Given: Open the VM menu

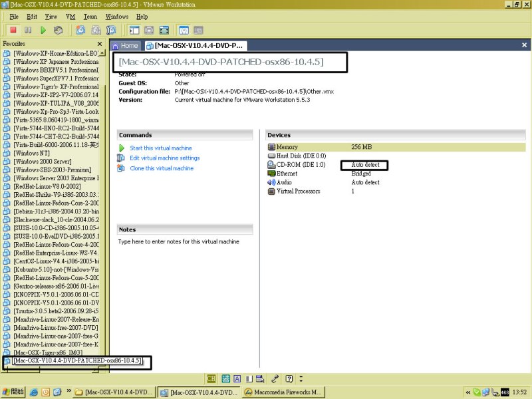Looking at the screenshot, I should [x=70, y=17].
